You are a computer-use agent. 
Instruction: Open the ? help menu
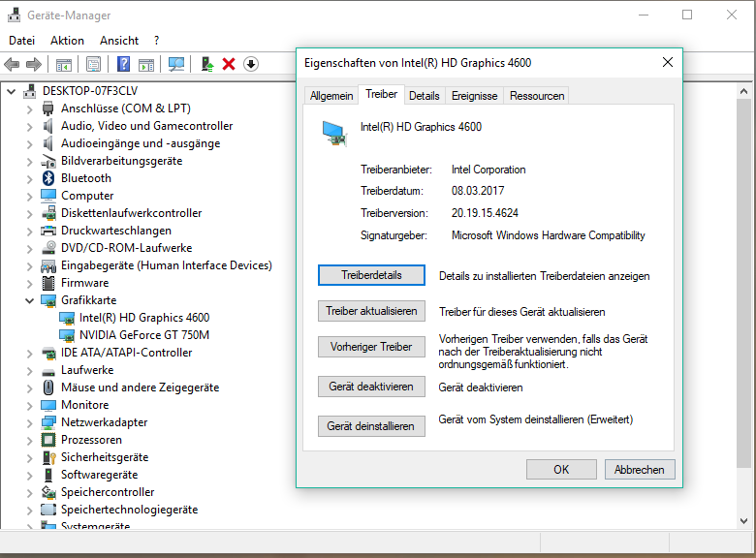click(x=156, y=41)
